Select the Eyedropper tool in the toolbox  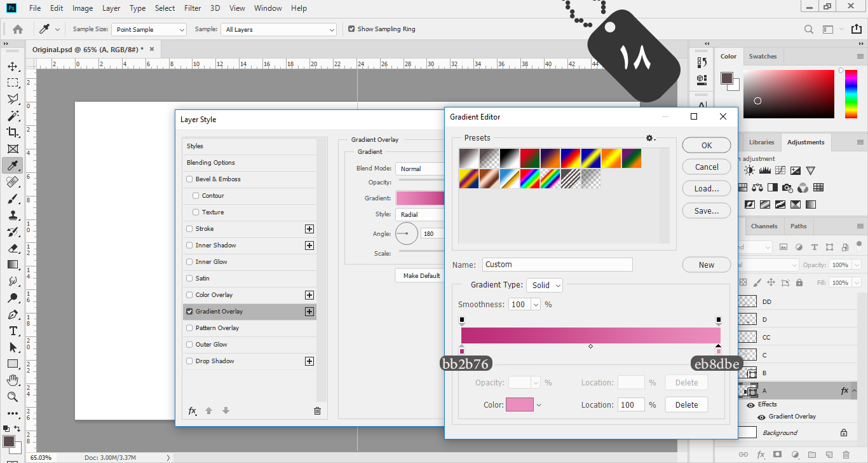pyautogui.click(x=13, y=165)
